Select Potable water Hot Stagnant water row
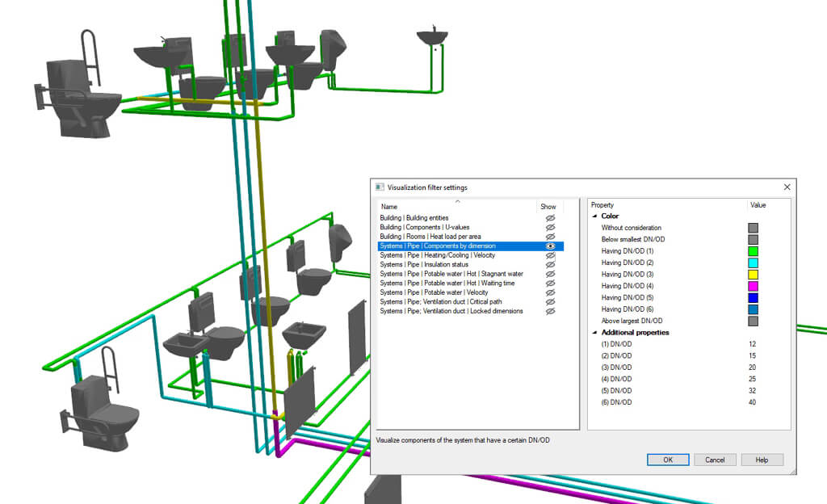 [x=451, y=274]
